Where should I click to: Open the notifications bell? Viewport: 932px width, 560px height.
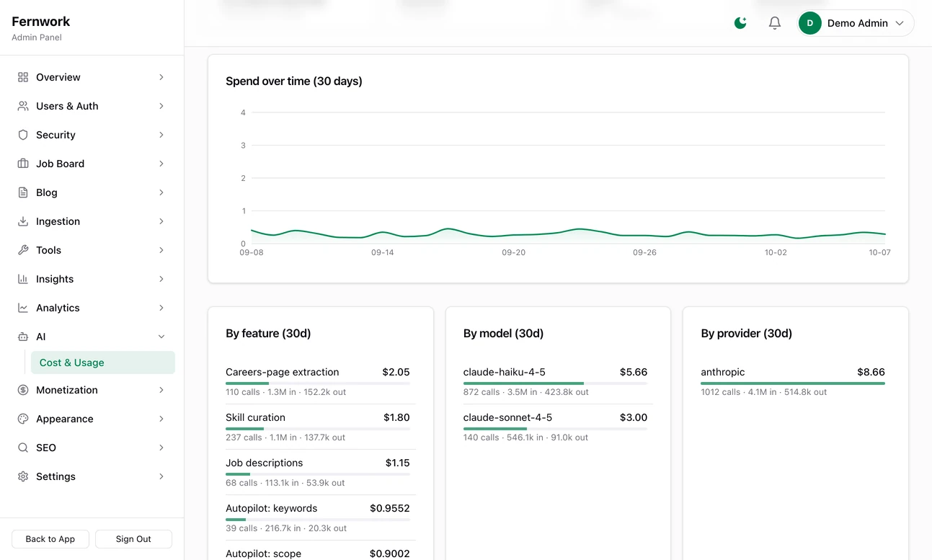pos(775,23)
